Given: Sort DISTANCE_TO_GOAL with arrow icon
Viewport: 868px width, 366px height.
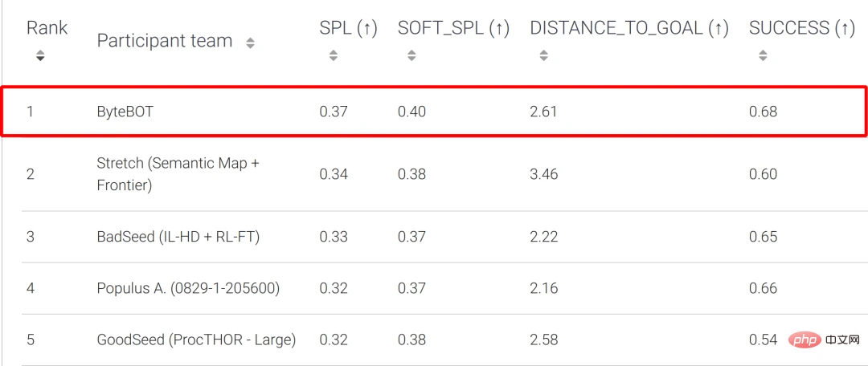Looking at the screenshot, I should 543,55.
